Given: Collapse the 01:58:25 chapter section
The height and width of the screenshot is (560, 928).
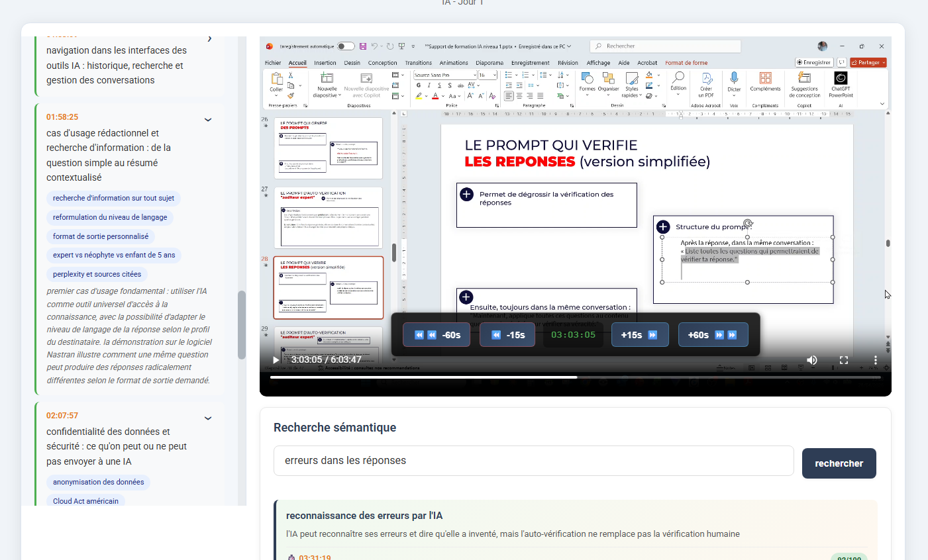Looking at the screenshot, I should tap(208, 120).
